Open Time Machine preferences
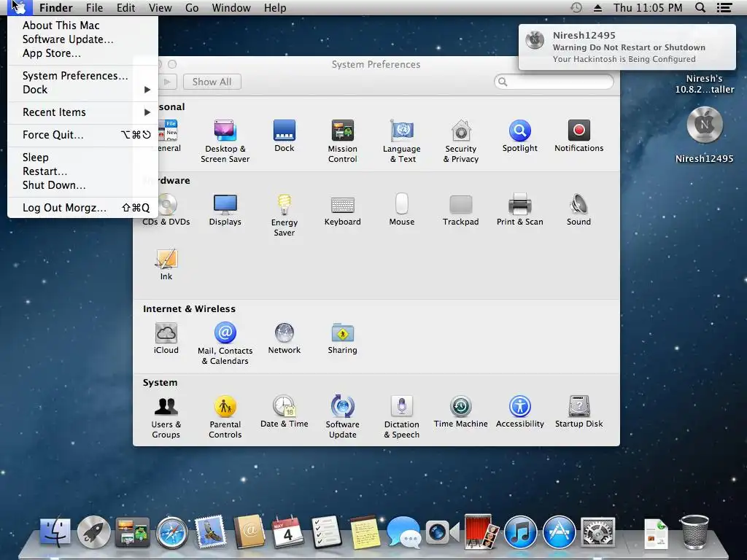The height and width of the screenshot is (560, 747). tap(461, 411)
